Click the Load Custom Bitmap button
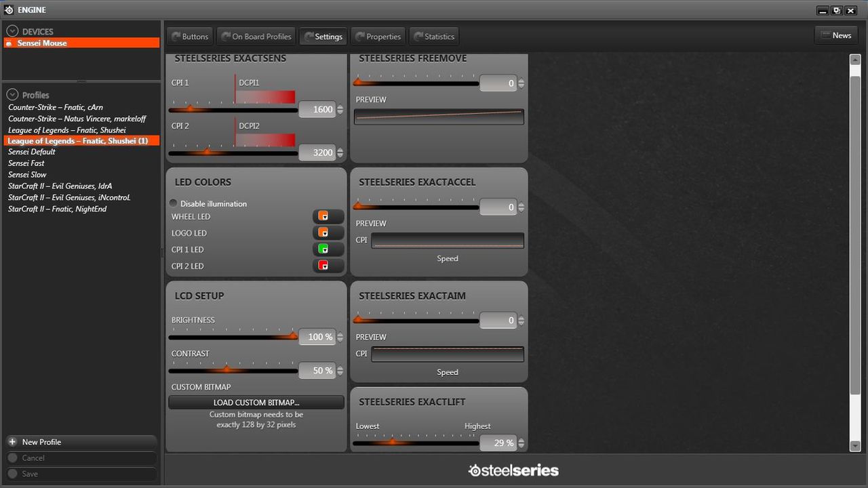The height and width of the screenshot is (488, 868). pos(256,402)
